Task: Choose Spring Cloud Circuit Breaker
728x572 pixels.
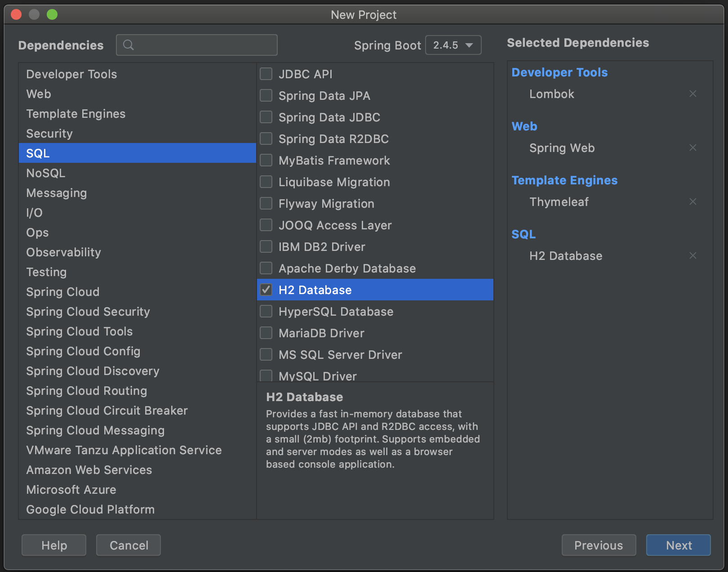Action: tap(138, 411)
